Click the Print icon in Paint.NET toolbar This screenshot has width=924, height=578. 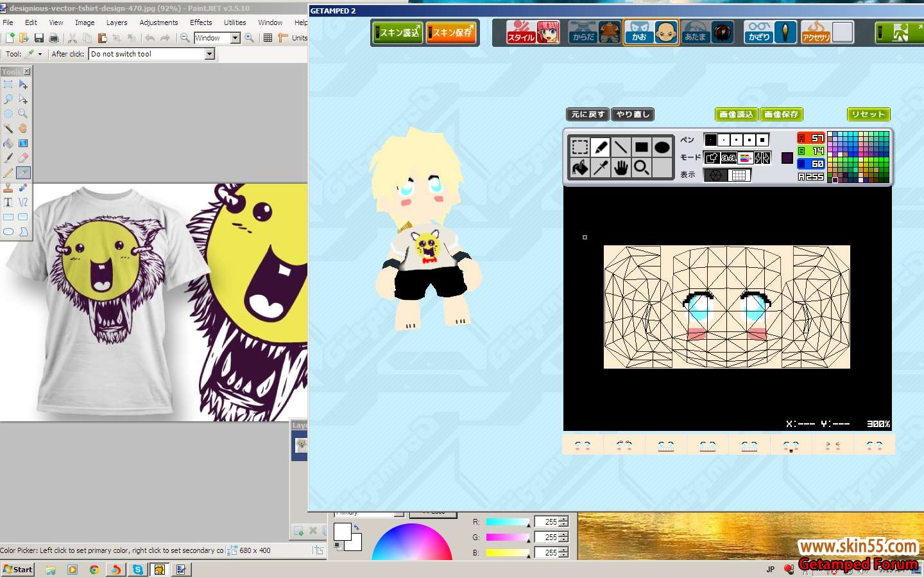pyautogui.click(x=54, y=38)
